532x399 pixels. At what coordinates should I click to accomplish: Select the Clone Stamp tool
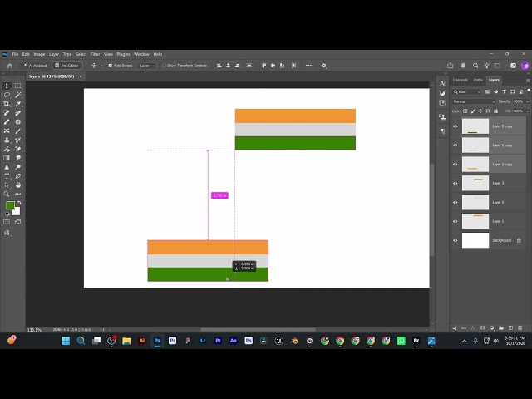click(7, 140)
